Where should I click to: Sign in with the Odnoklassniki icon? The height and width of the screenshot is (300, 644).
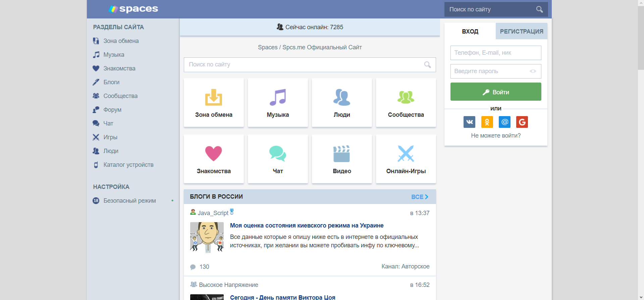pos(487,122)
